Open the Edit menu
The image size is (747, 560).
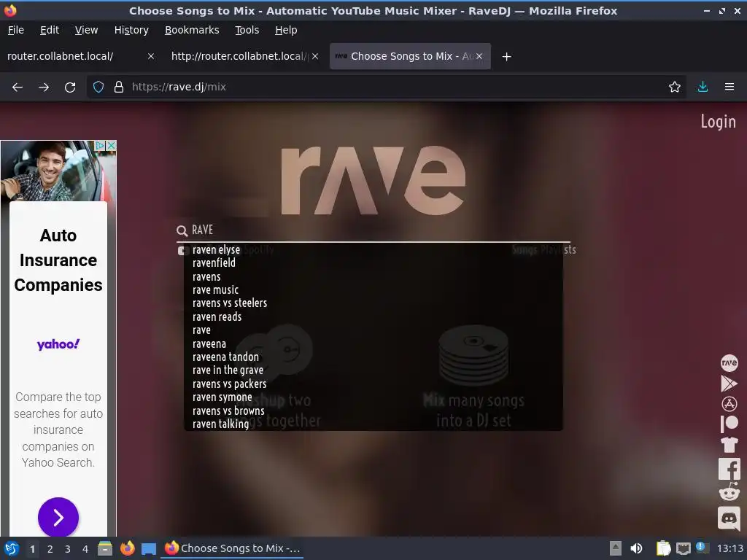[50, 30]
